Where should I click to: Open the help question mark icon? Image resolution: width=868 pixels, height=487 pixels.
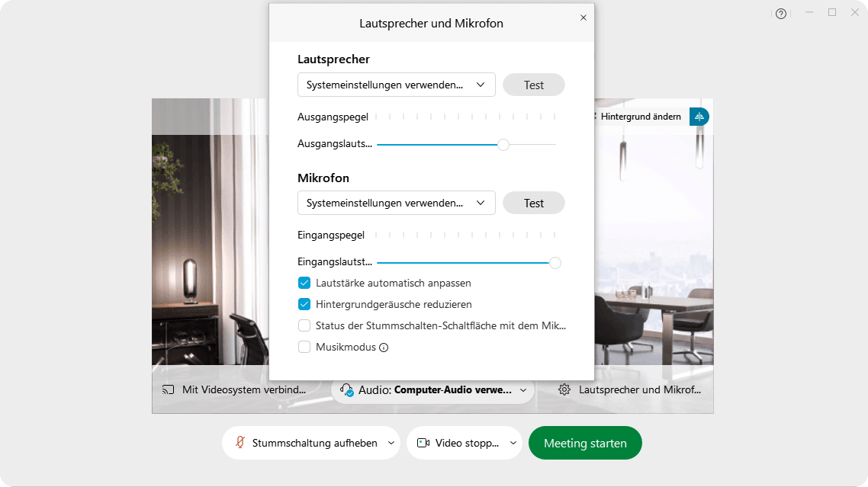(780, 13)
